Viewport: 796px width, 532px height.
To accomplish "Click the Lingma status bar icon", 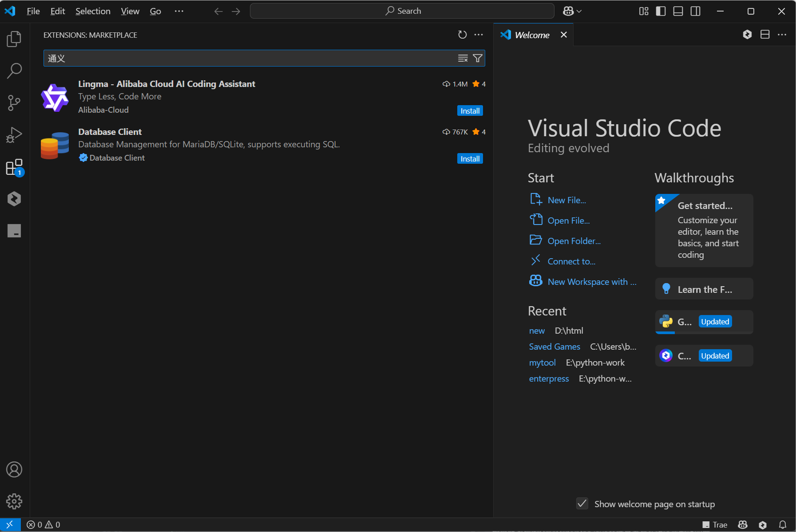I will 763,525.
